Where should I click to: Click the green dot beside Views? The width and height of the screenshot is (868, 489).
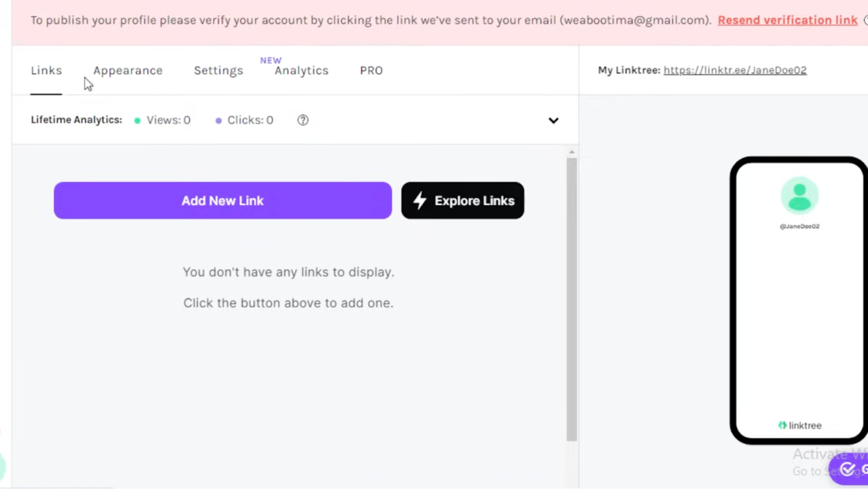coord(138,121)
